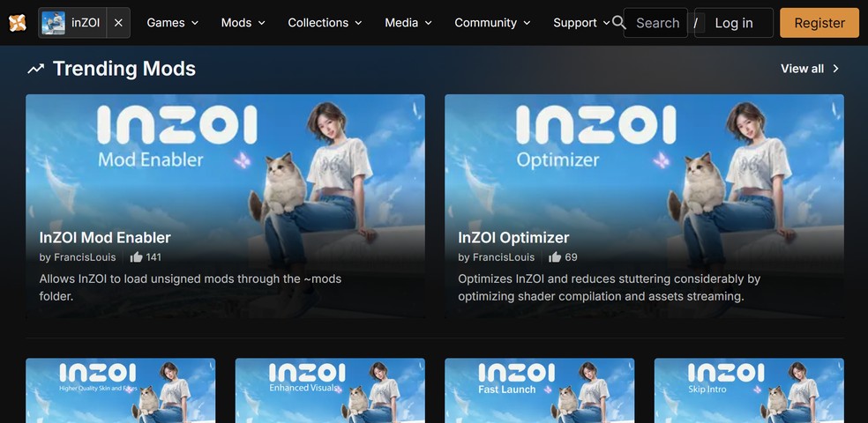
Task: Open the Nexus Mods home logo
Action: (17, 23)
